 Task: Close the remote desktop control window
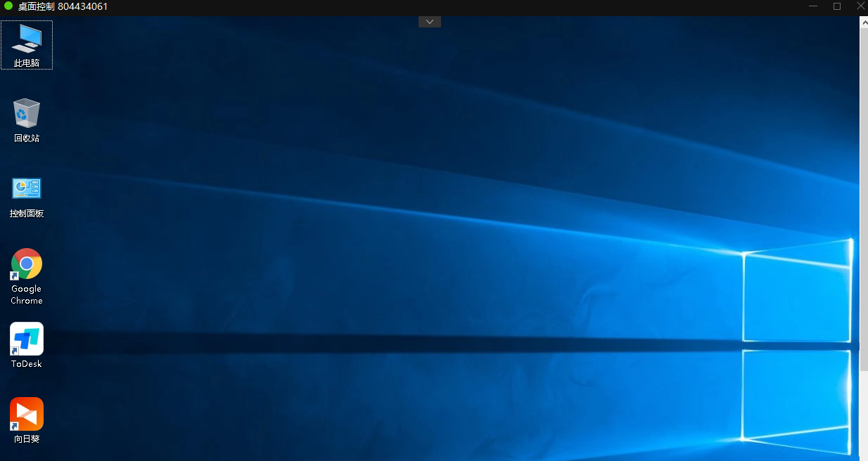(x=860, y=6)
